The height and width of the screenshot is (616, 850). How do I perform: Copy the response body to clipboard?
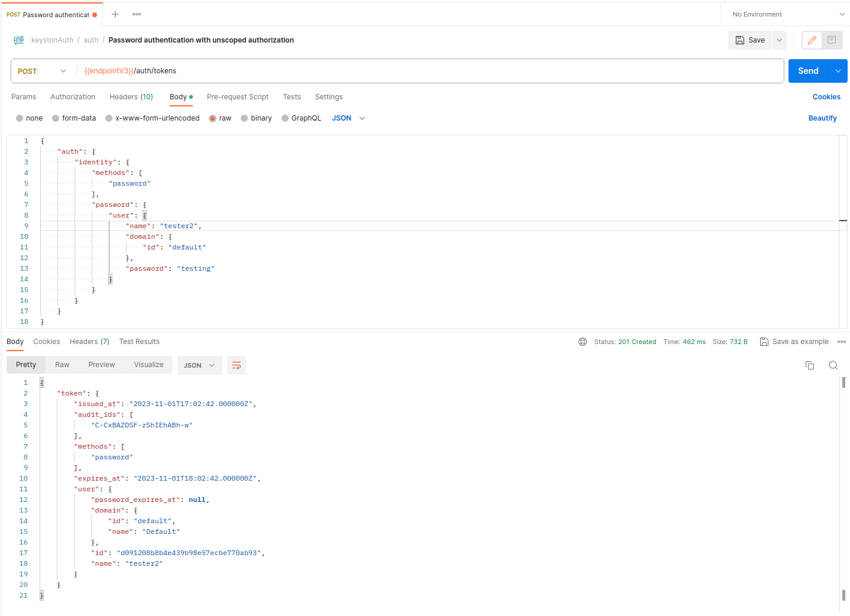pos(810,365)
